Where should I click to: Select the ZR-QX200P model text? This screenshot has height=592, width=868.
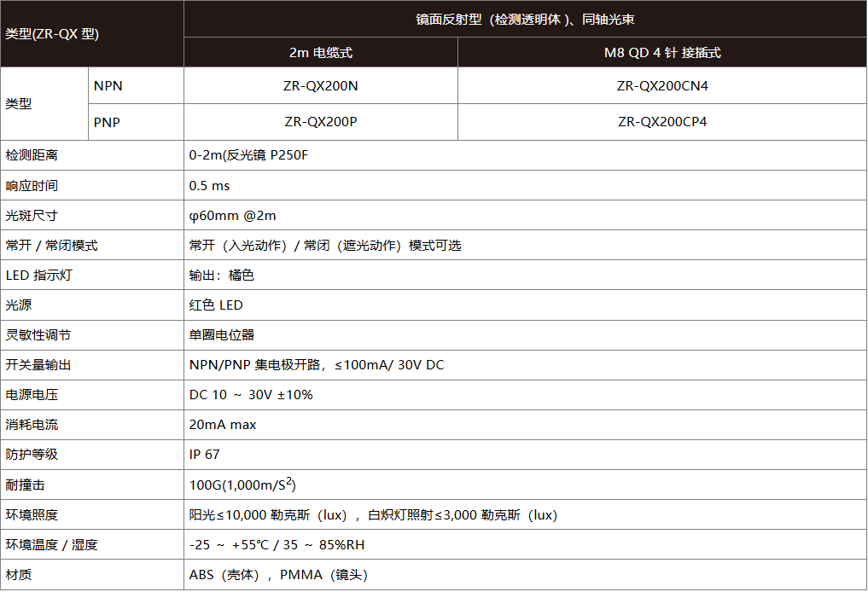[x=321, y=122]
